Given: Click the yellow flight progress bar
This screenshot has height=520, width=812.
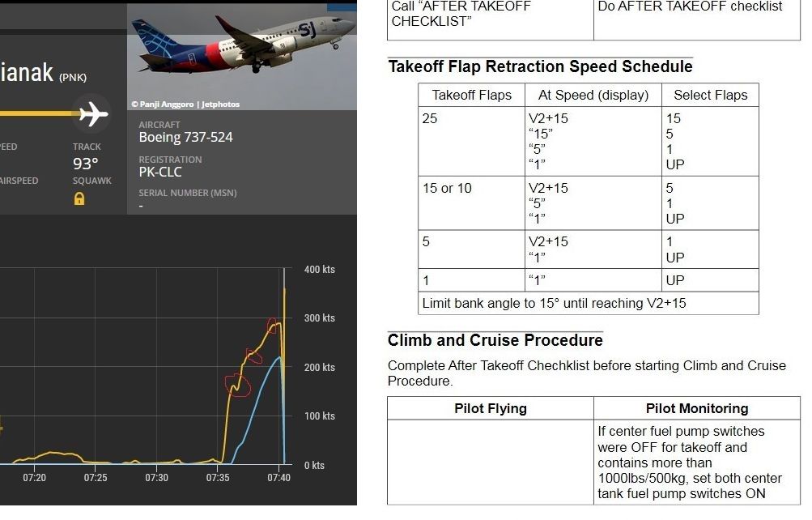Looking at the screenshot, I should click(x=39, y=113).
